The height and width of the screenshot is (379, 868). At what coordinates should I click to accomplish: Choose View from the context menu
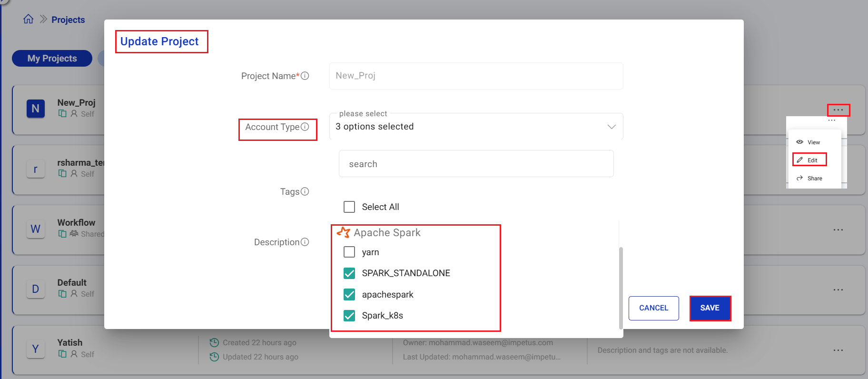point(809,142)
